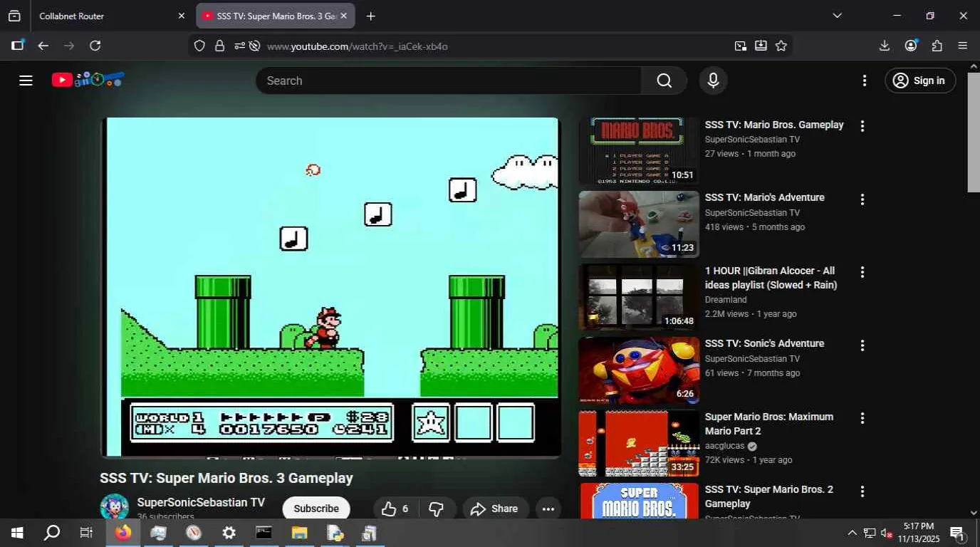Open options for Gibran Alcocer playlist video

coord(862,272)
